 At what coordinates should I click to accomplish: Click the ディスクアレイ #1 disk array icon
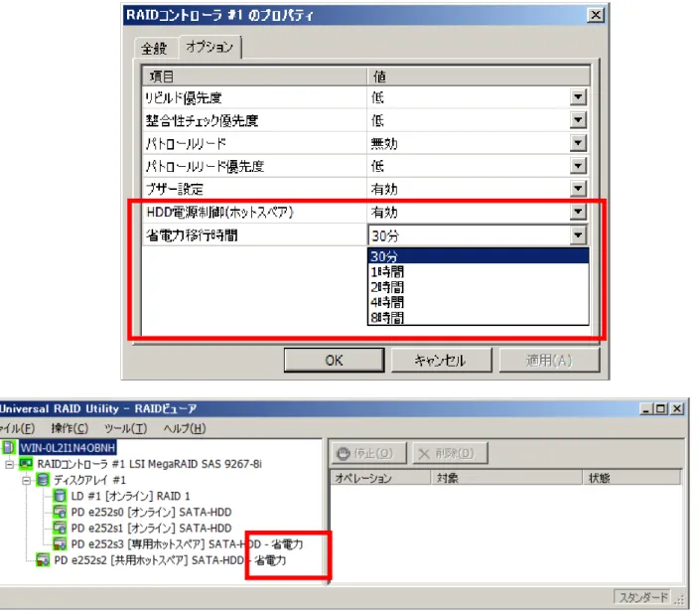[43, 480]
